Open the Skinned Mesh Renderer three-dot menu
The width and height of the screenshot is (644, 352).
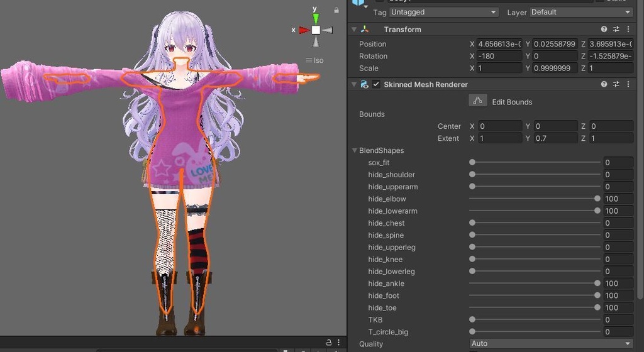(x=628, y=84)
